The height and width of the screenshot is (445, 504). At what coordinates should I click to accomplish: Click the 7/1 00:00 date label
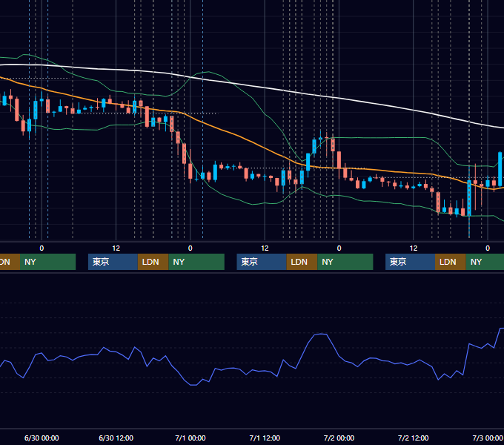[190, 438]
